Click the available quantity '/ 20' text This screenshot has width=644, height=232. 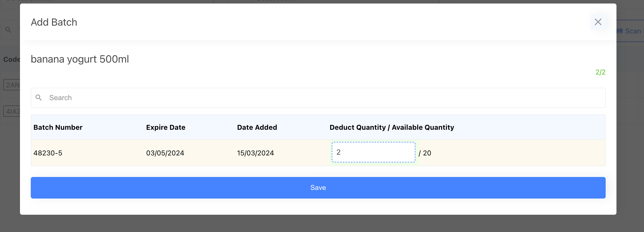coord(425,153)
